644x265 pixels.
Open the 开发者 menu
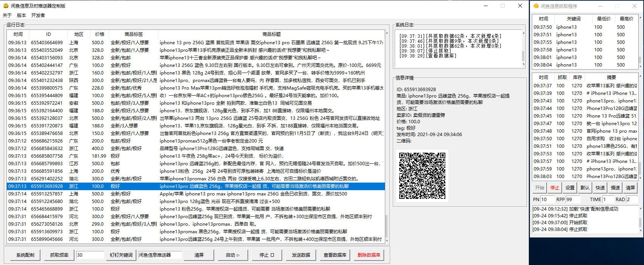[38, 15]
